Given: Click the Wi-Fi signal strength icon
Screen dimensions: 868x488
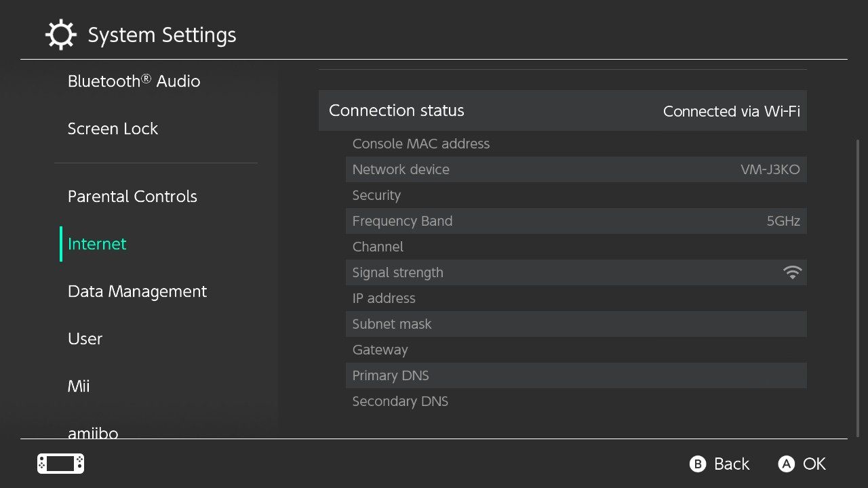Looking at the screenshot, I should [791, 272].
